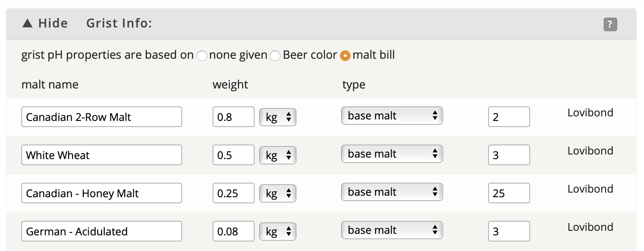Viewport: 644px width, 251px height.
Task: Open malt type dropdown for Canadian 2-Row Malt
Action: 392,116
